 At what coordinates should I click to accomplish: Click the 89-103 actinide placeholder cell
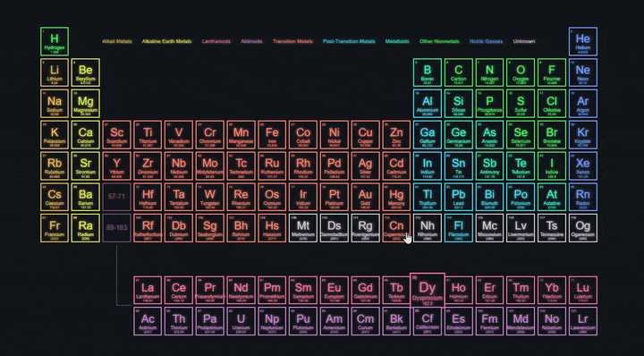click(x=116, y=228)
